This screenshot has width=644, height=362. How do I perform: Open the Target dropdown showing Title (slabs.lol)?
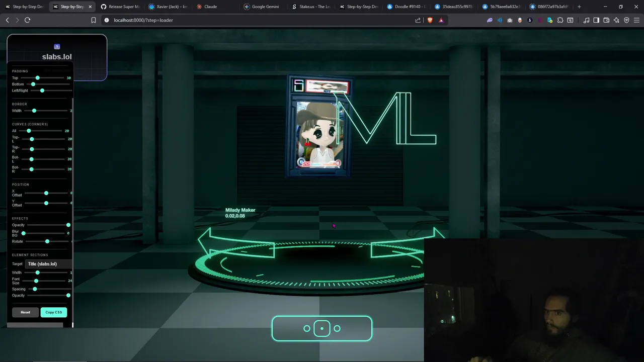pyautogui.click(x=49, y=264)
